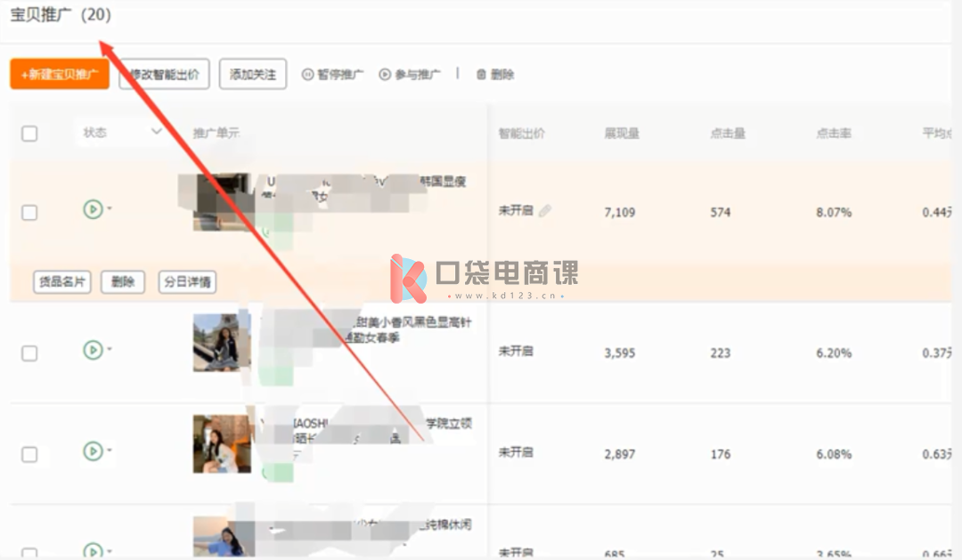Click the 智能出价 column header
962x560 pixels.
click(x=521, y=133)
